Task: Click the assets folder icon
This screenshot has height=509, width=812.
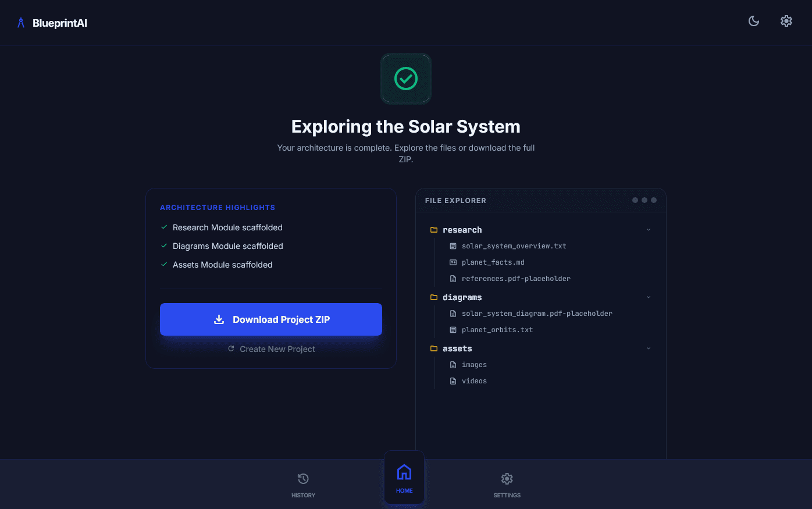Action: click(x=434, y=348)
